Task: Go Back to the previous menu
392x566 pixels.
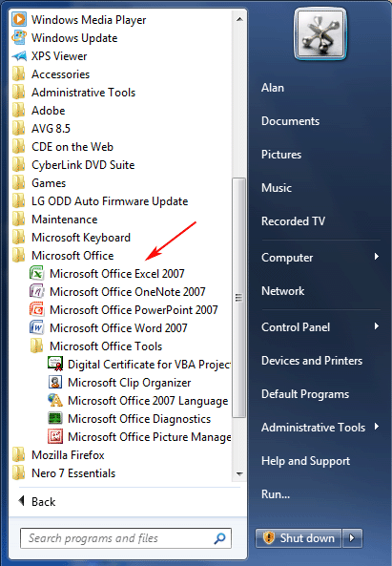Action: click(37, 501)
